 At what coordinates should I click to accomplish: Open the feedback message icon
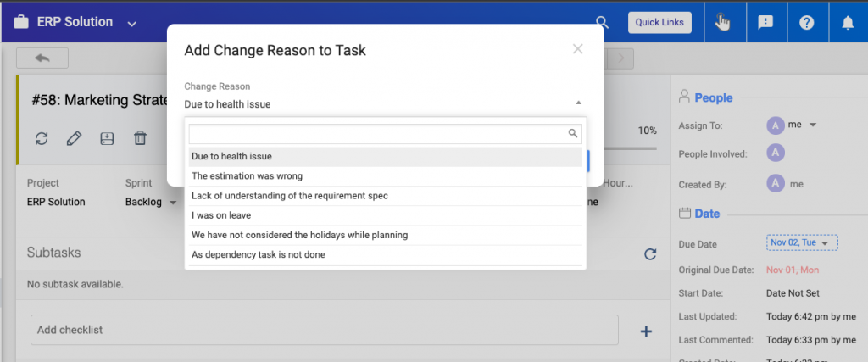(x=765, y=23)
